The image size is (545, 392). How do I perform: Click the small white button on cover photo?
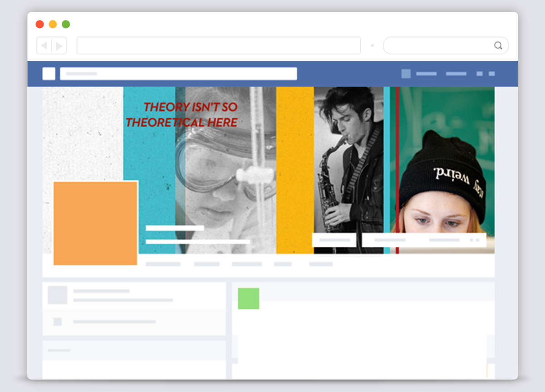coord(334,240)
